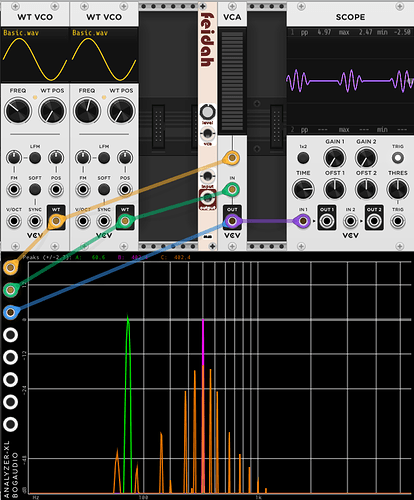
Task: Click the VCA OUT jack
Action: [x=232, y=221]
